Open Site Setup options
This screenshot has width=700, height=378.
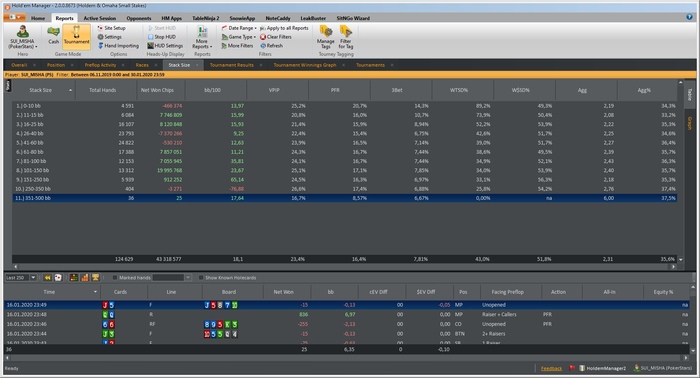click(112, 28)
